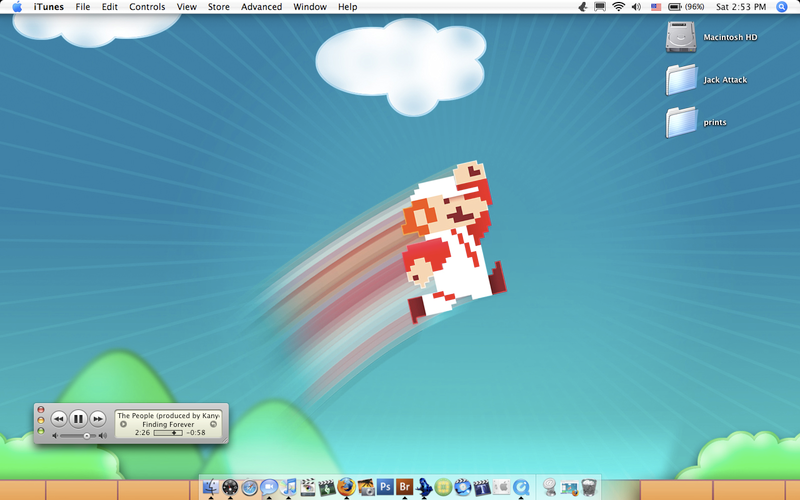Select the prints folder on desktop

[681, 122]
